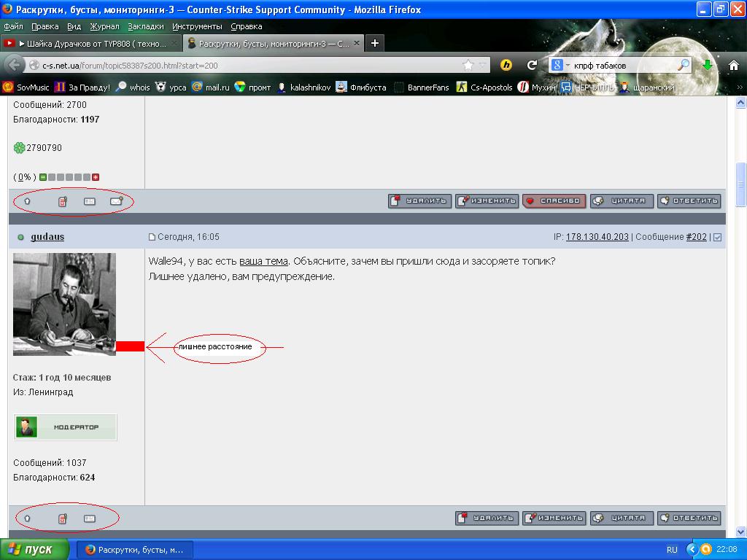747x560 pixels.
Task: Click the magnifier search icon
Action: pos(684,65)
